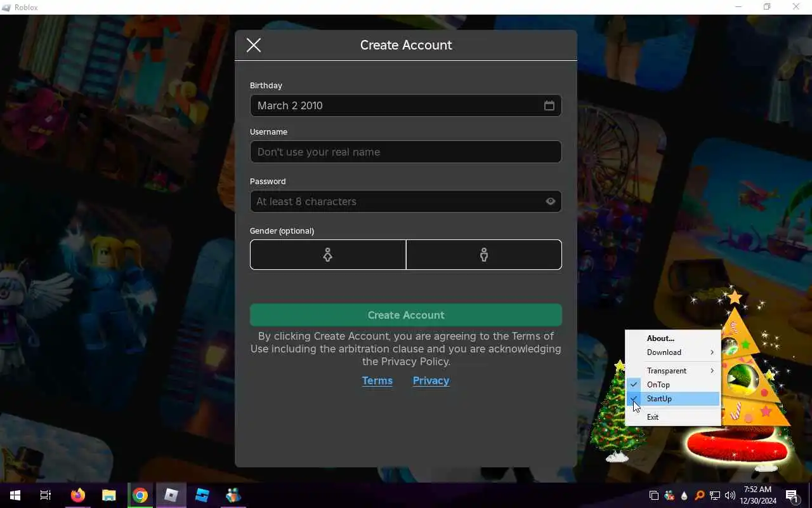Launch Firefox from the taskbar
Screen dimensions: 812x508
tap(78, 495)
